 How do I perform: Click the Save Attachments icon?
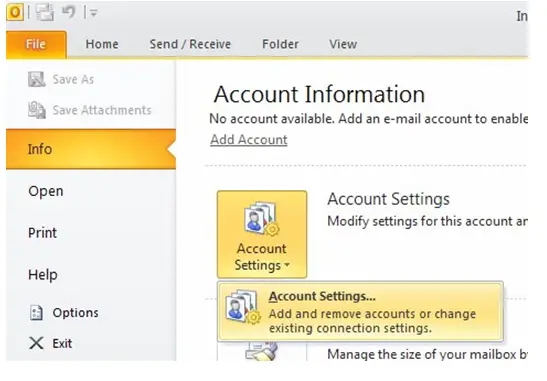coord(37,110)
